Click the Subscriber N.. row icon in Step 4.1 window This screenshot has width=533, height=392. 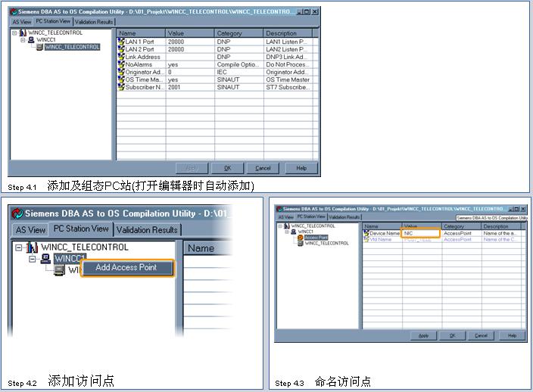click(121, 87)
